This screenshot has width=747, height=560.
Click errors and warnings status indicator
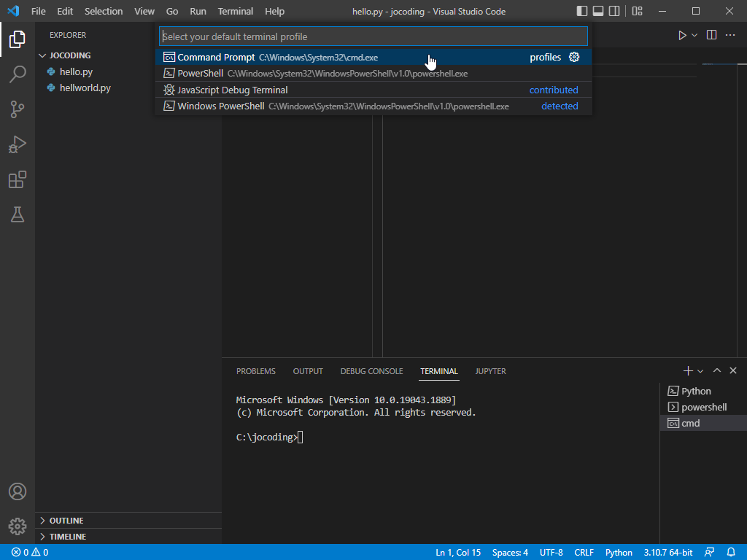point(29,553)
